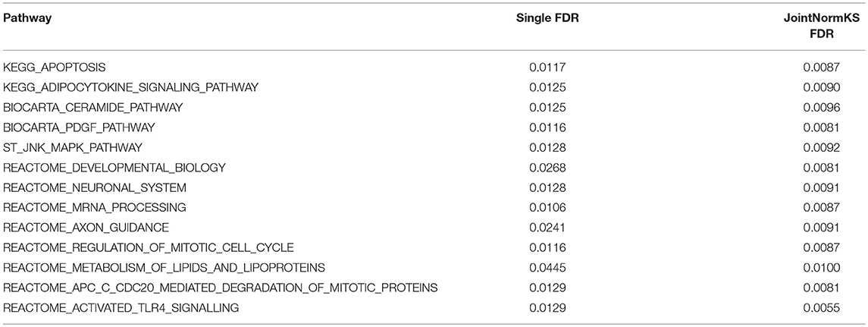Select REACTOME_NEURONAL_SYSTEM pathway name
Viewport: 868px width, 327px height.
point(95,187)
